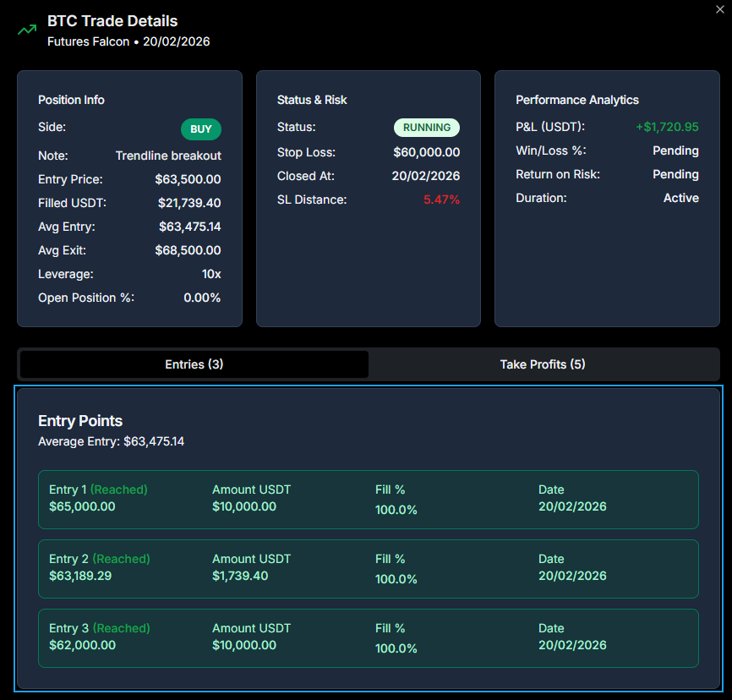Select the BUY side badge

pos(200,129)
